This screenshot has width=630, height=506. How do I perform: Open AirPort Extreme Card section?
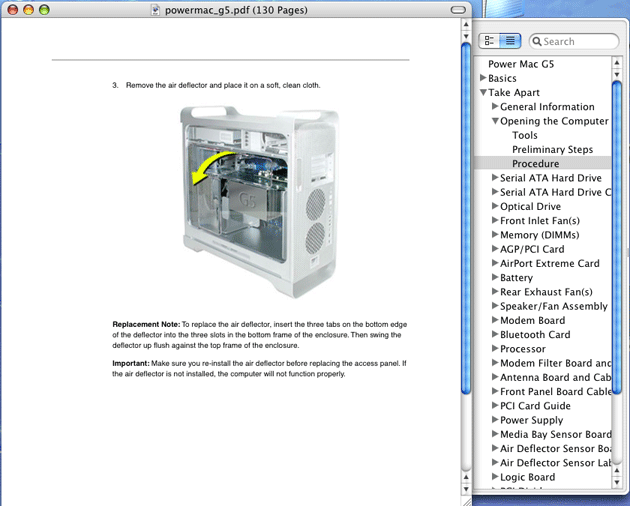(550, 263)
